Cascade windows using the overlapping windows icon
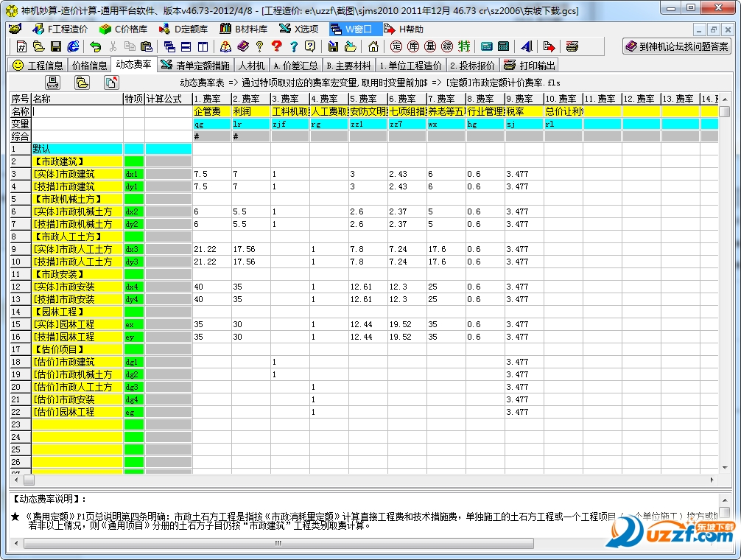Image resolution: width=741 pixels, height=560 pixels. tap(169, 46)
